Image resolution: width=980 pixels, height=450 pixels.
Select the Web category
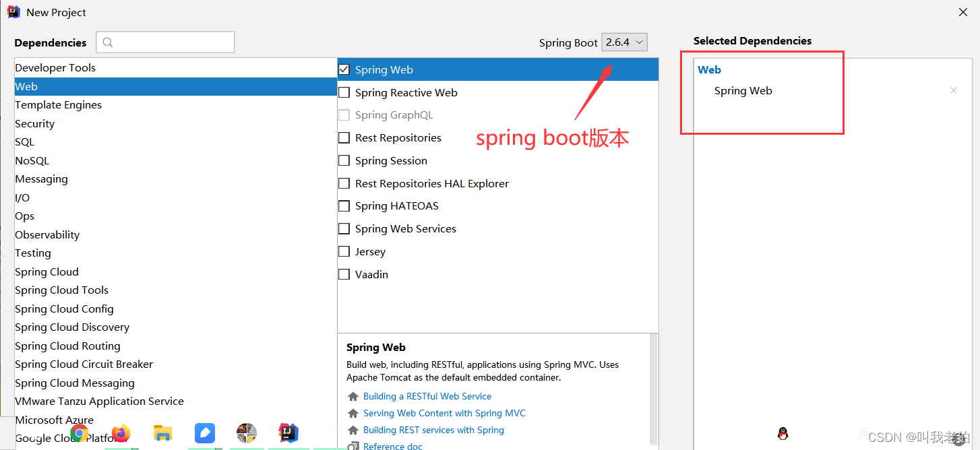(175, 86)
